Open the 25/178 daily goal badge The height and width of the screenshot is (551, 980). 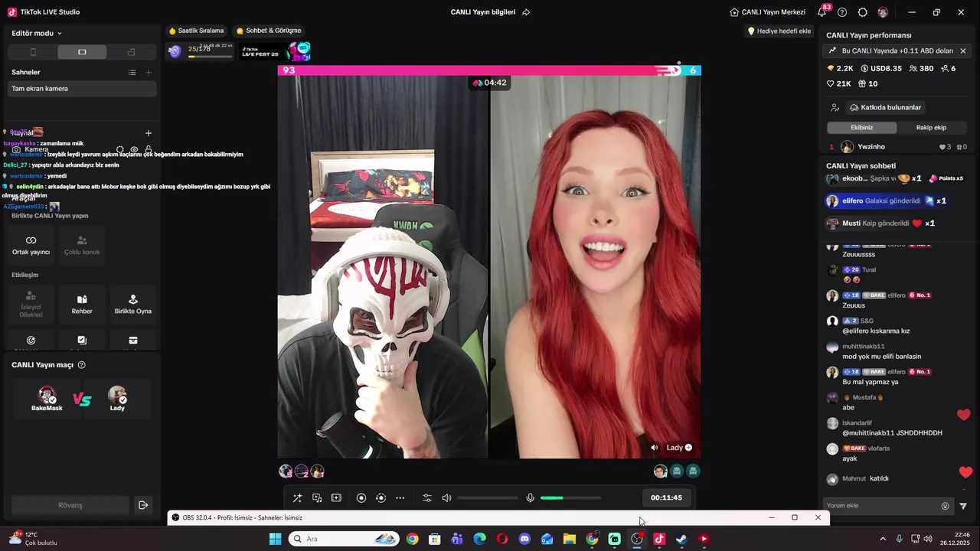[201, 51]
